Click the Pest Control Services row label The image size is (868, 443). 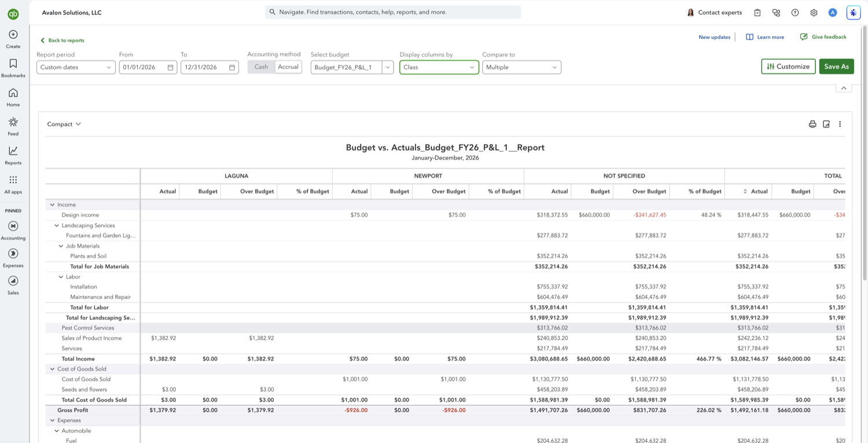pos(88,328)
